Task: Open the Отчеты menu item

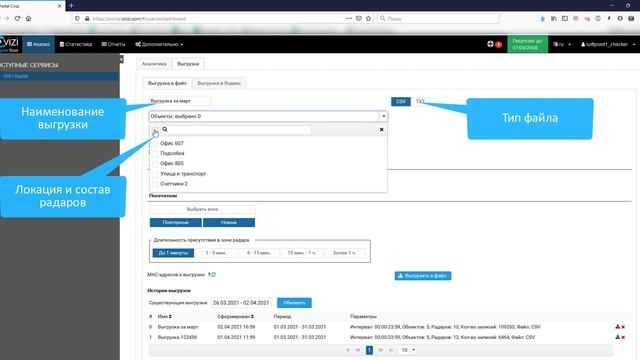Action: coord(113,44)
